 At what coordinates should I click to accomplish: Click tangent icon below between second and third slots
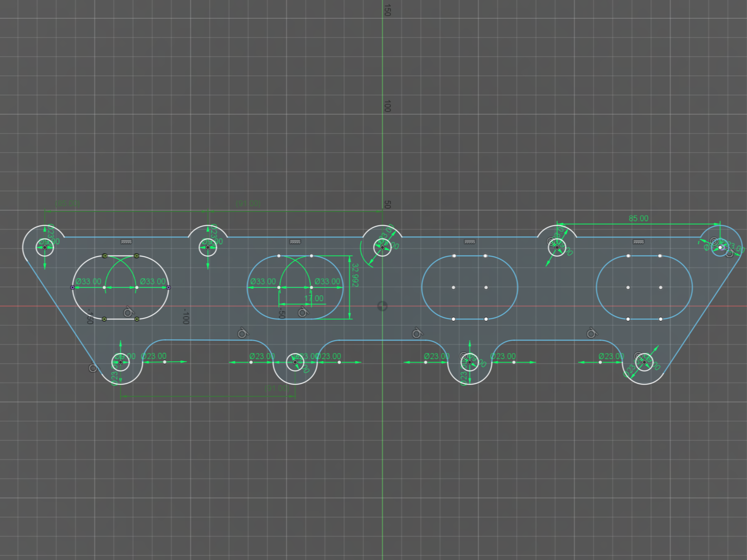417,333
